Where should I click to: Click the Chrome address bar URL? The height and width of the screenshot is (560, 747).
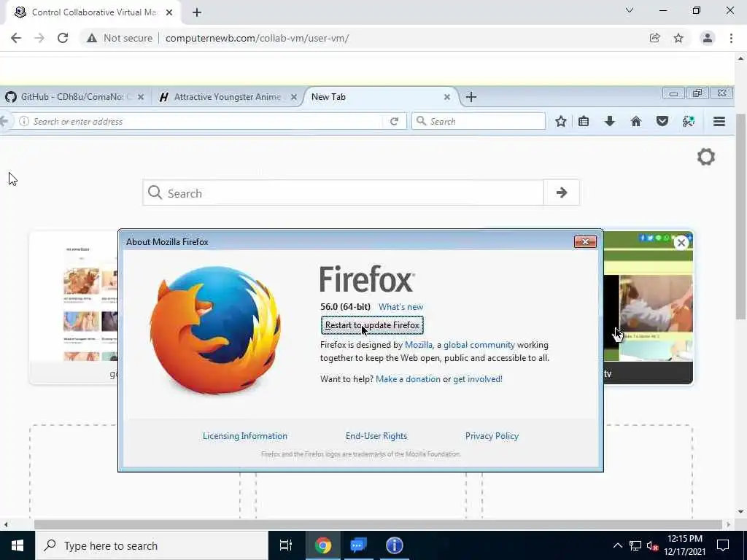click(x=258, y=38)
